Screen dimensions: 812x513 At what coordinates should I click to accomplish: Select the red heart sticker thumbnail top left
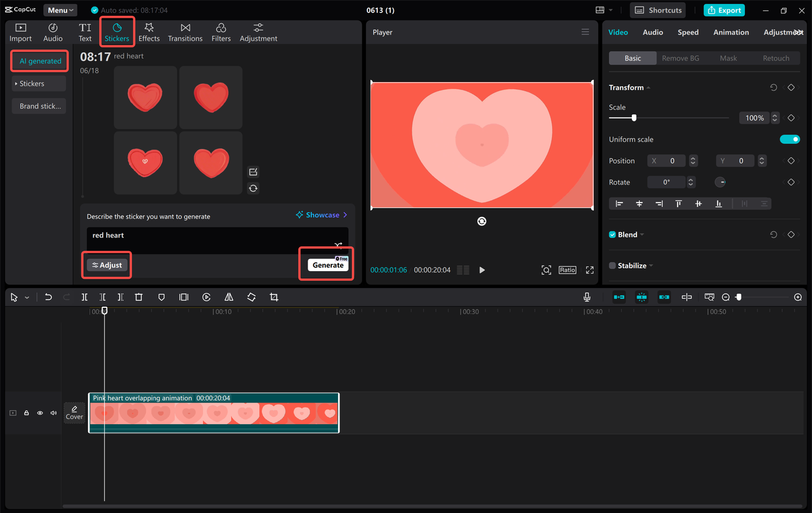click(x=145, y=97)
